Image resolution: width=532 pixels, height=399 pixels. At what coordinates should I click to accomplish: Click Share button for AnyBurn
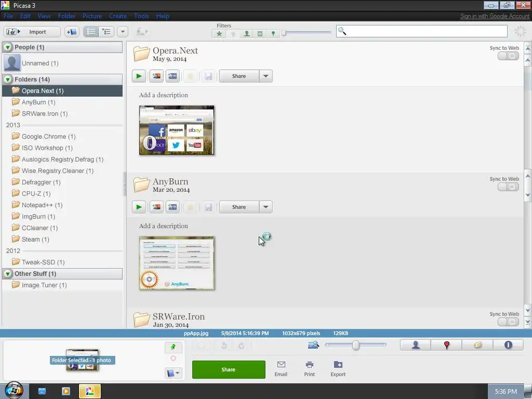239,207
